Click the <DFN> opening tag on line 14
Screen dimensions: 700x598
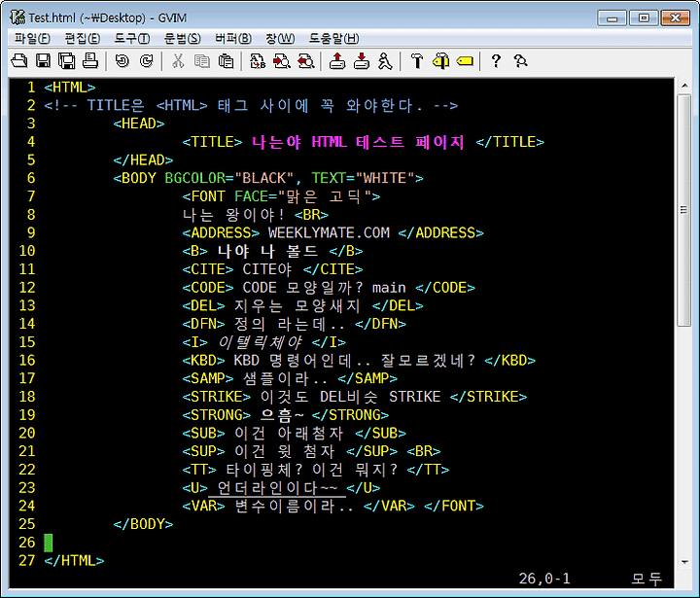tap(203, 324)
